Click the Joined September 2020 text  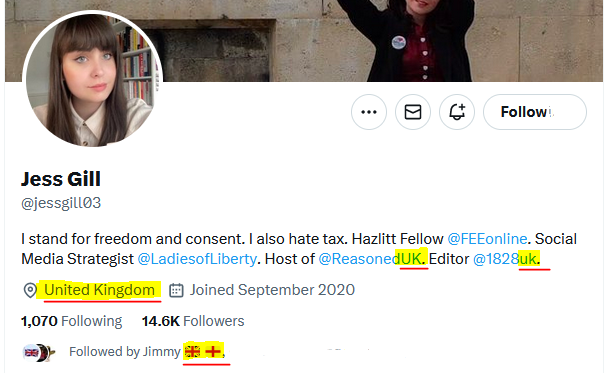coord(272,290)
